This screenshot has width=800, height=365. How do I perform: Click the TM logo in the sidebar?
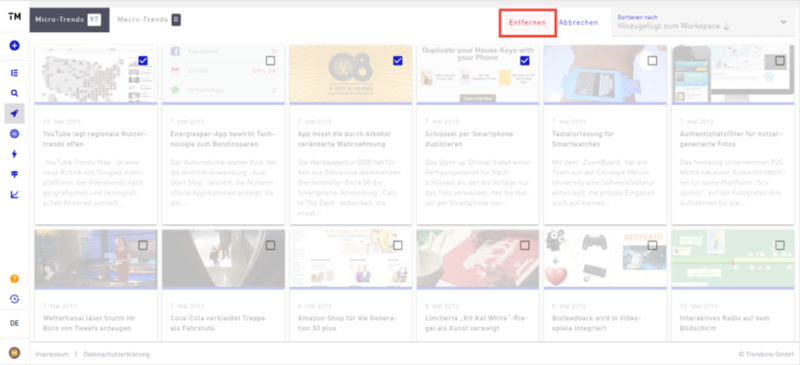click(14, 17)
